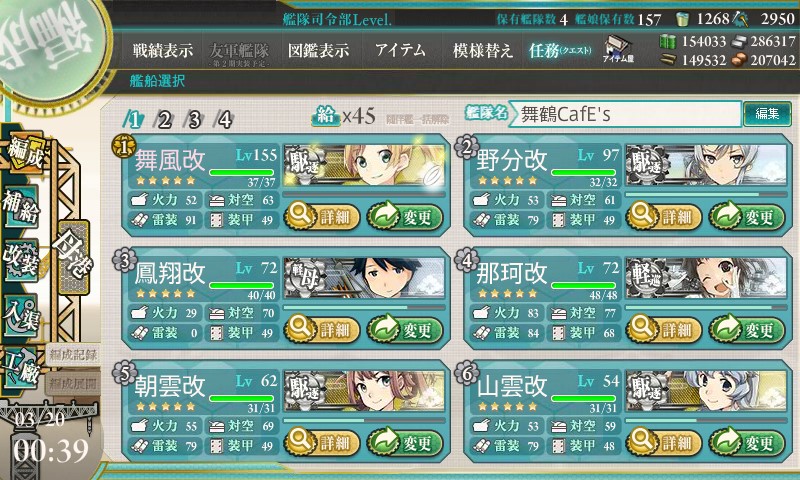Click 編集 edit fleet name button
800x480 pixels.
coord(767,114)
